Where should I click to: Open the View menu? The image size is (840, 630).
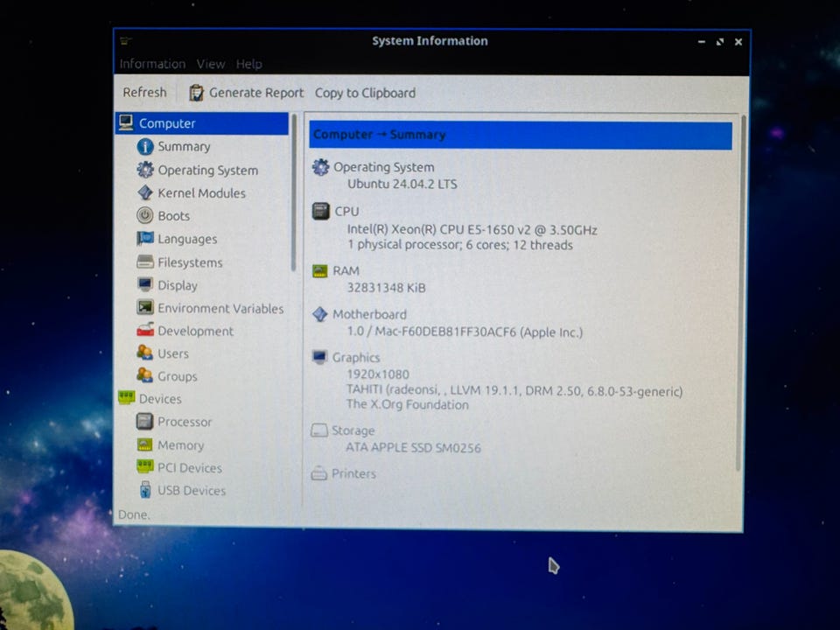[211, 64]
